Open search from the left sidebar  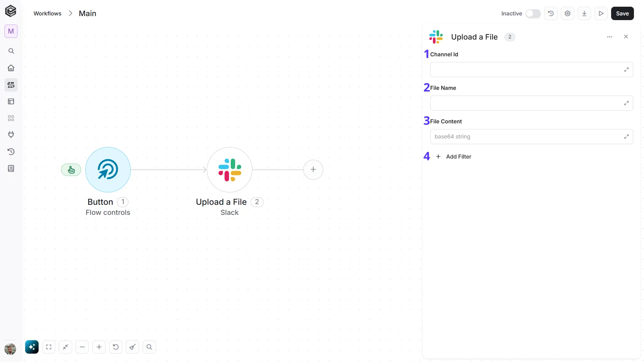point(11,51)
